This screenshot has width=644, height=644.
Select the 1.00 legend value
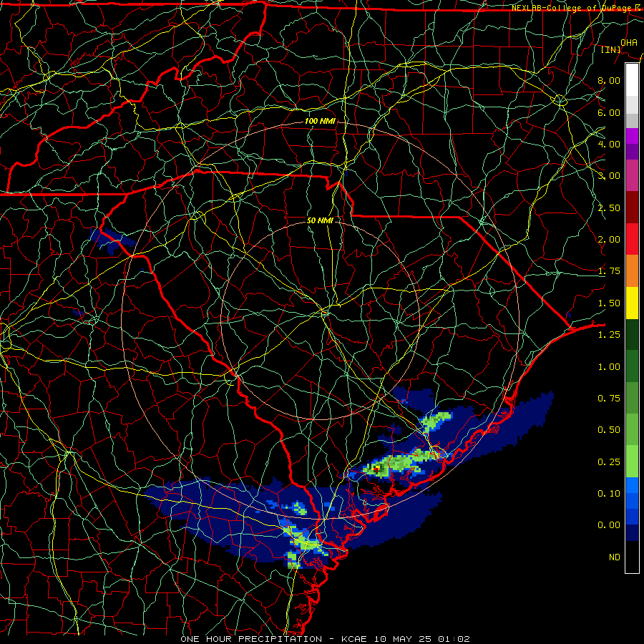click(x=609, y=367)
